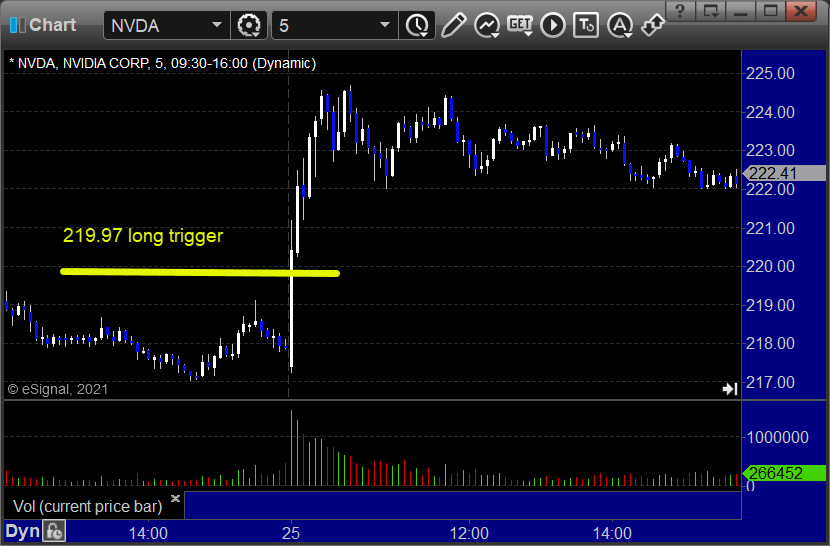Select the text annotation tool icon

(586, 25)
